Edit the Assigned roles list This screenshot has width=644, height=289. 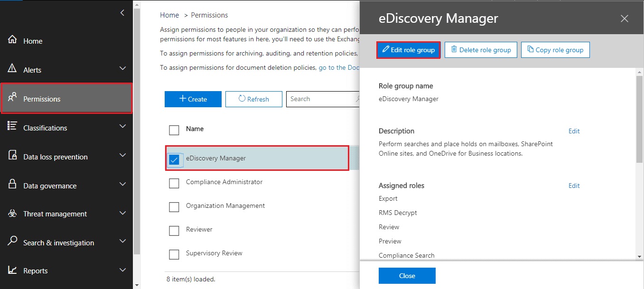pyautogui.click(x=574, y=186)
